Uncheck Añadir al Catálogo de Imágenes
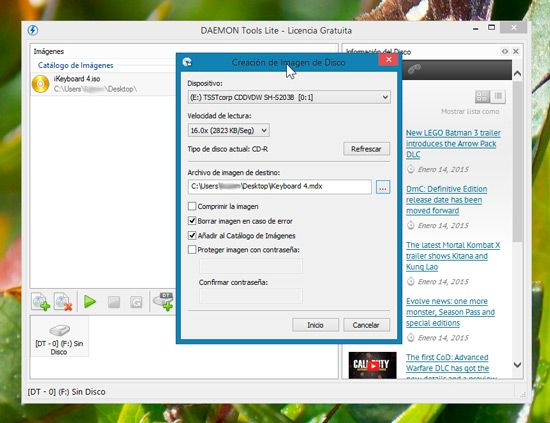 click(192, 235)
